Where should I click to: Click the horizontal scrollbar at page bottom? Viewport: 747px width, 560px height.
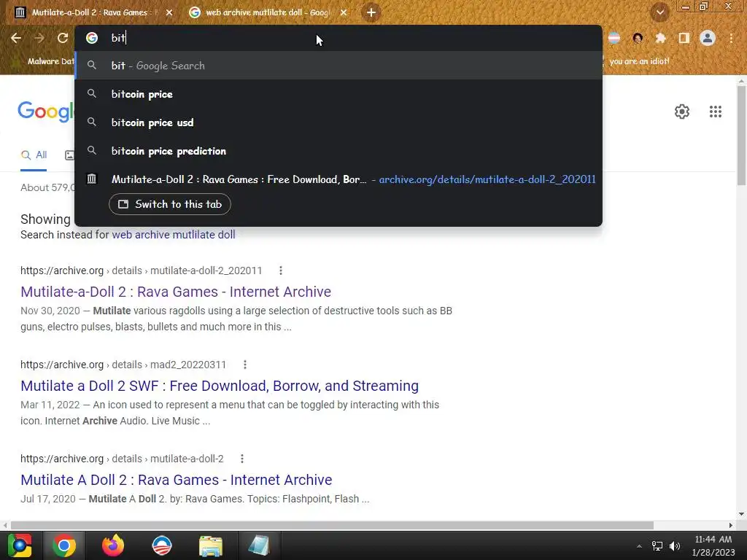click(x=332, y=525)
